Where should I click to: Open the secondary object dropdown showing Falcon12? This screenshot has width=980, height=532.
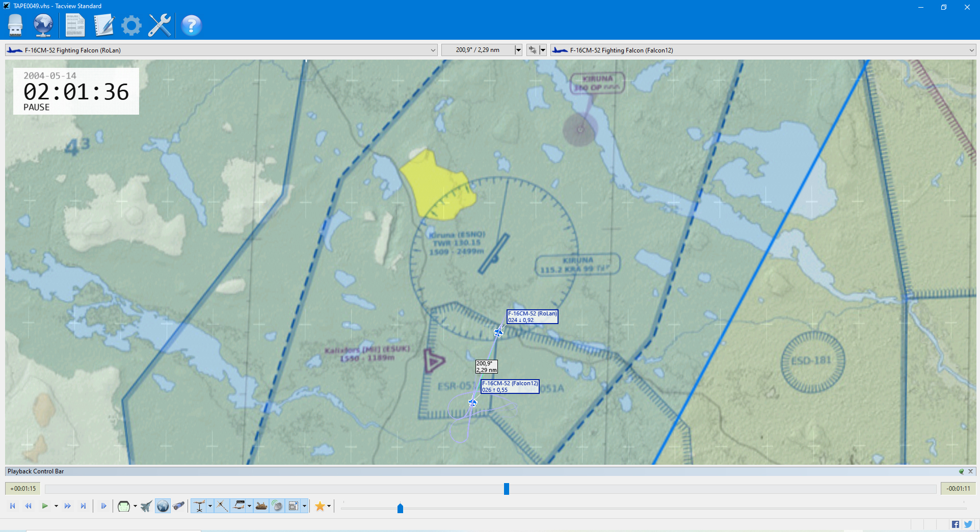pos(763,50)
